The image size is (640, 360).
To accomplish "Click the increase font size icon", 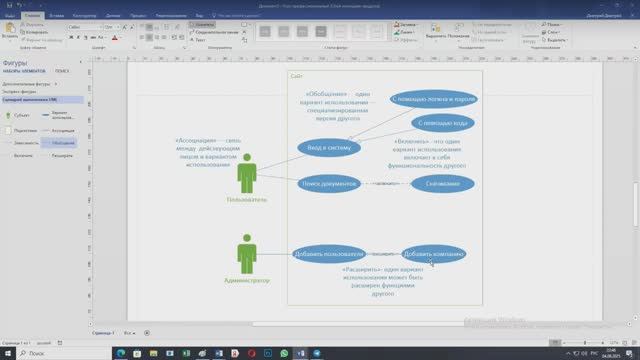I will point(124,27).
